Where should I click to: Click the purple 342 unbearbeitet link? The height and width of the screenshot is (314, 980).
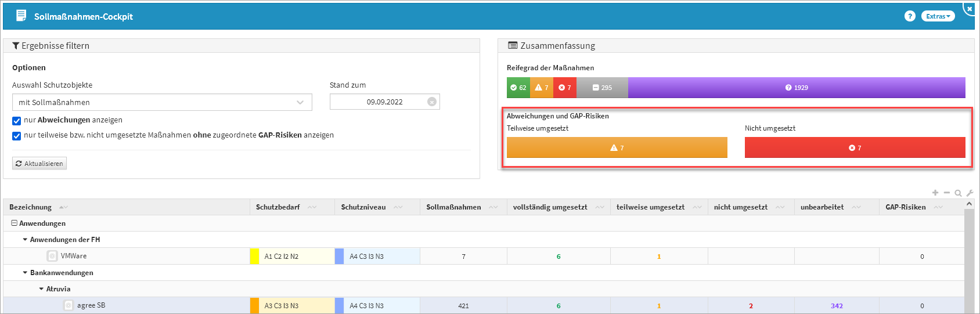pos(837,306)
